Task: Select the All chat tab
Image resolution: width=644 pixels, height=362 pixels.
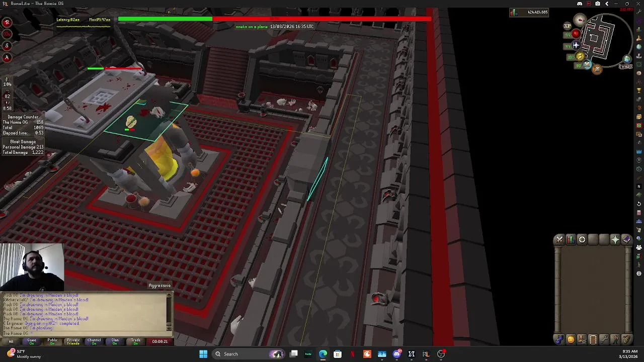Action: click(11, 341)
